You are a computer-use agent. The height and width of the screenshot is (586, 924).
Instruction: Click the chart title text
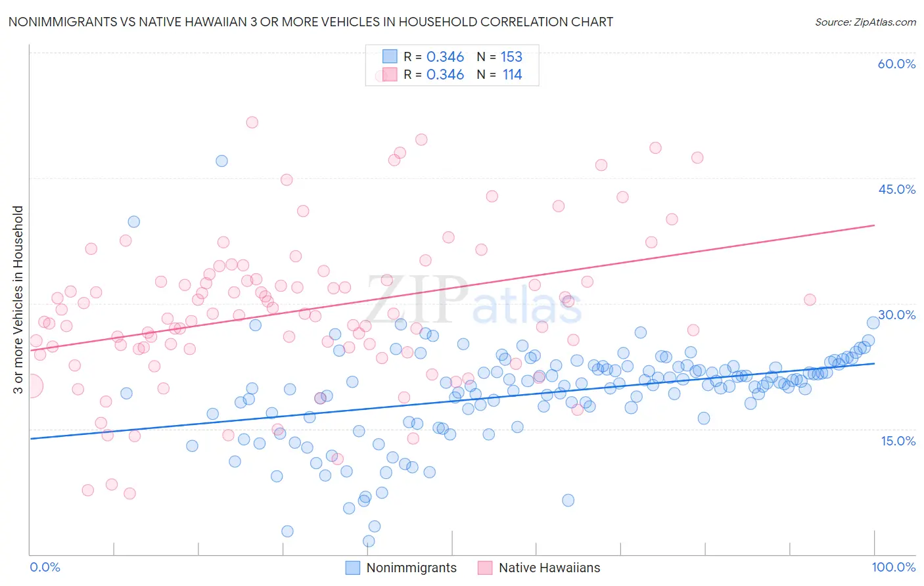310,22
